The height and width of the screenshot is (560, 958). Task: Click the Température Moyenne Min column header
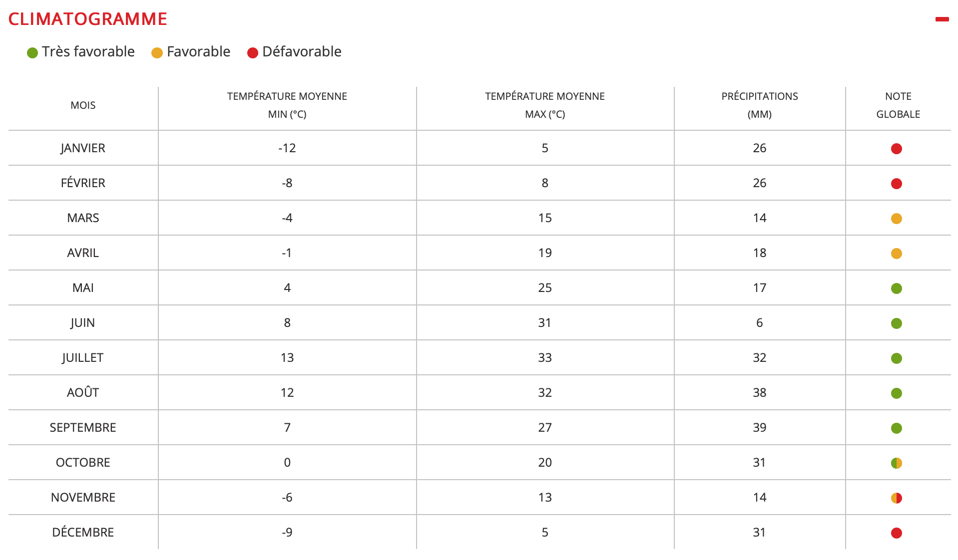pyautogui.click(x=287, y=105)
